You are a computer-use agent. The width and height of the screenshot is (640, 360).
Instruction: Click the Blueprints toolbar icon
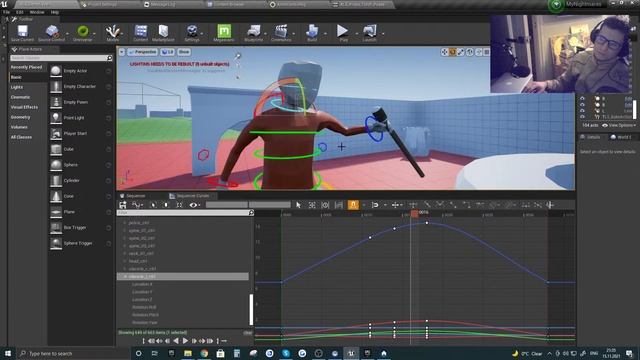click(253, 31)
